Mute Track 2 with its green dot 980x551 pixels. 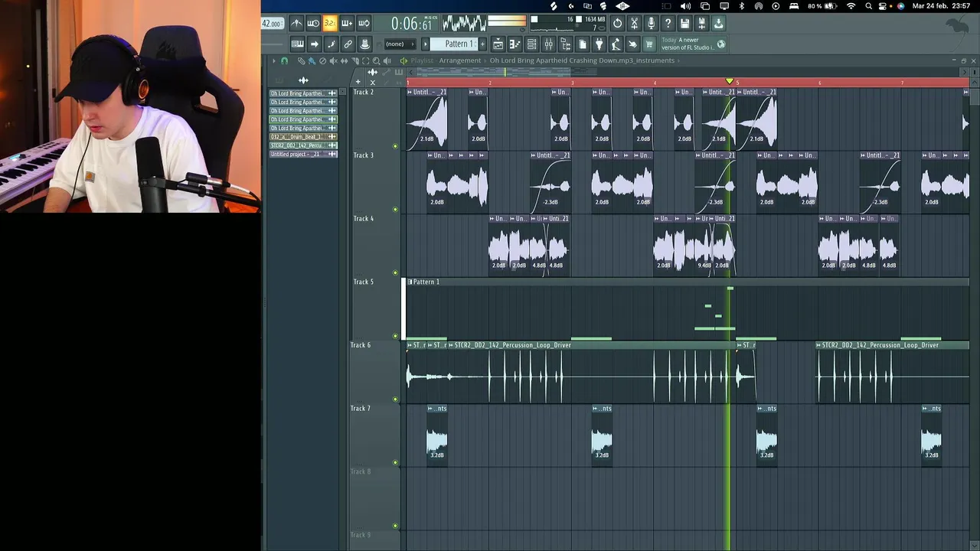click(x=395, y=145)
